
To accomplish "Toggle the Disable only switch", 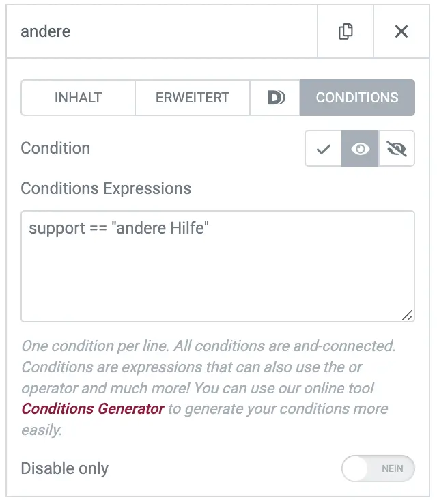I will 378,468.
